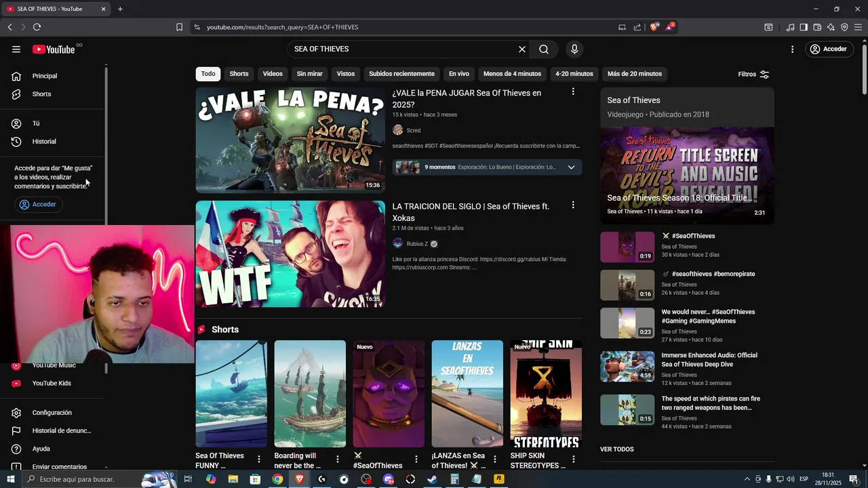Open new browser tab with plus icon

(120, 9)
